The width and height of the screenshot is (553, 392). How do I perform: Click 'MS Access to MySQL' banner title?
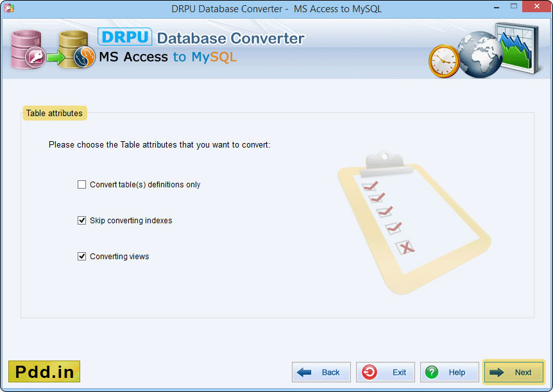[x=168, y=57]
